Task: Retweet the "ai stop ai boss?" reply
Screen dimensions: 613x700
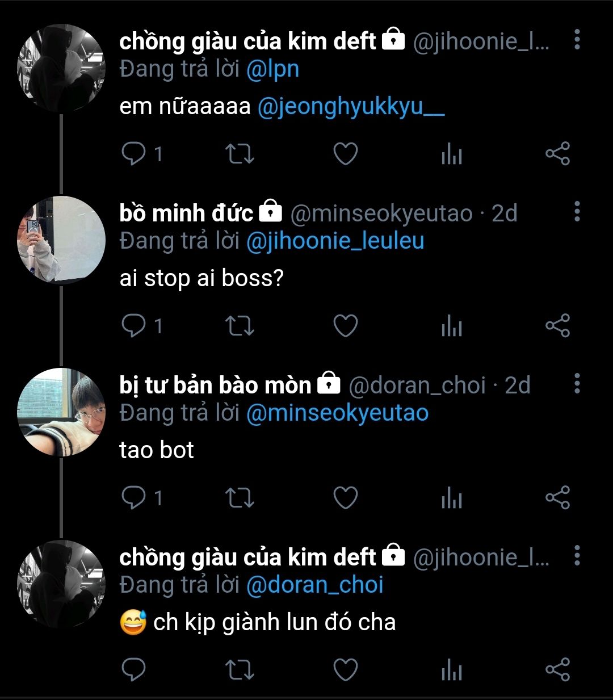Action: [x=240, y=326]
